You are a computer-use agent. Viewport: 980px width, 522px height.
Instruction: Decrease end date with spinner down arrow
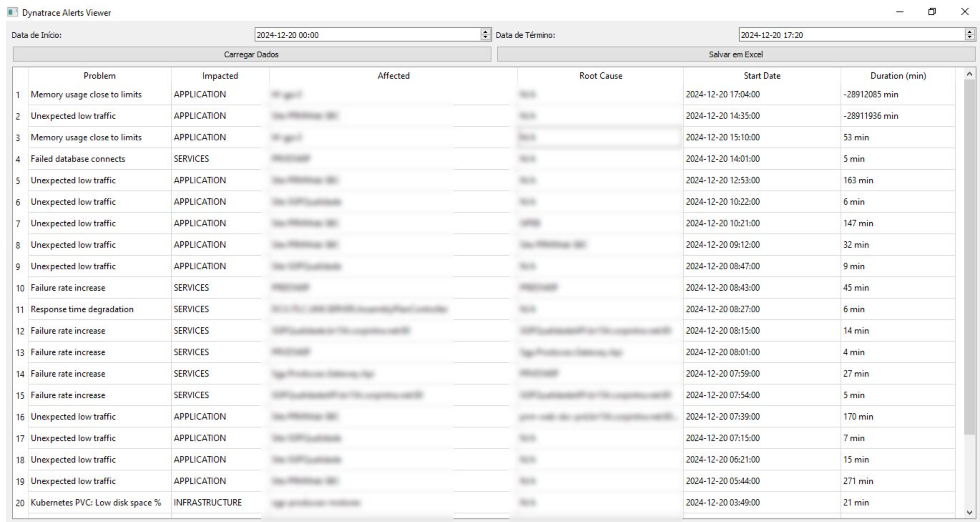[969, 37]
